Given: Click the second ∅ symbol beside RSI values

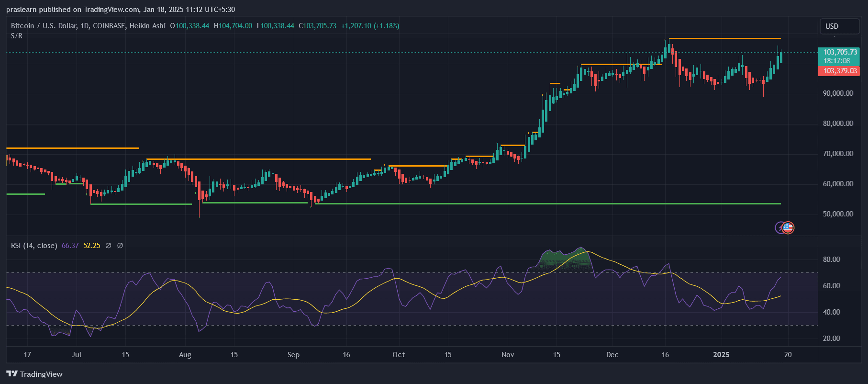Looking at the screenshot, I should pyautogui.click(x=120, y=246).
